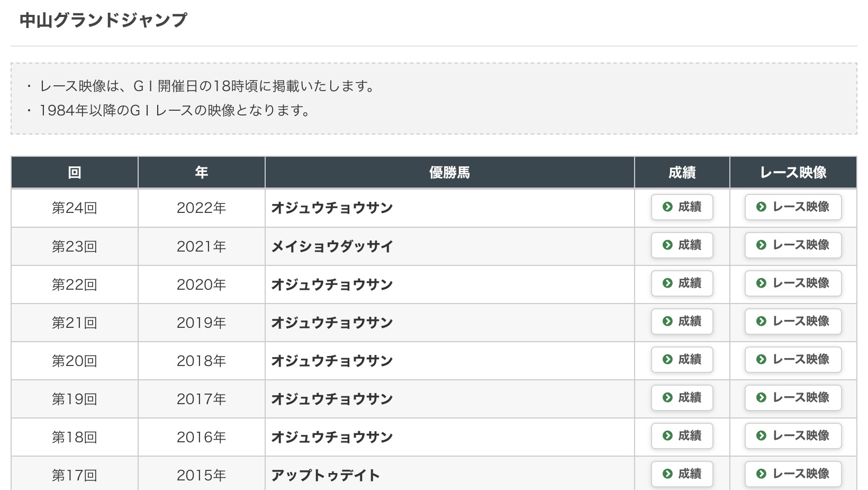This screenshot has height=490, width=868.
Task: Click arrow icon on 2017 成績 button
Action: (x=667, y=398)
